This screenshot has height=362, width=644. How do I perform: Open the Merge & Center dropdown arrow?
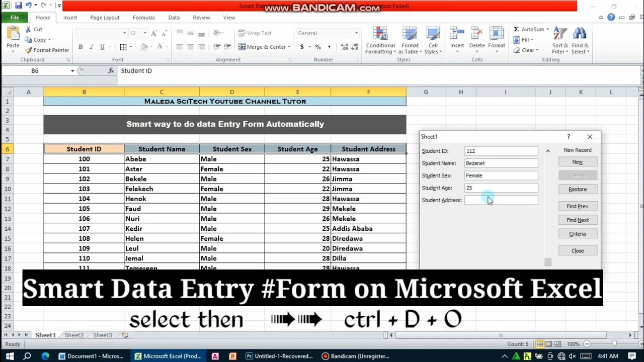tap(289, 47)
